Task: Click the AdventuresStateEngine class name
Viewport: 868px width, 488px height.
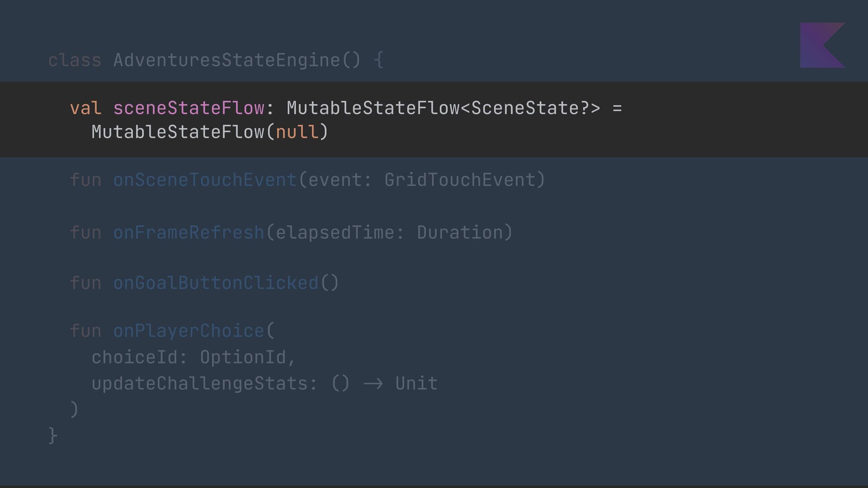Action: coord(226,60)
